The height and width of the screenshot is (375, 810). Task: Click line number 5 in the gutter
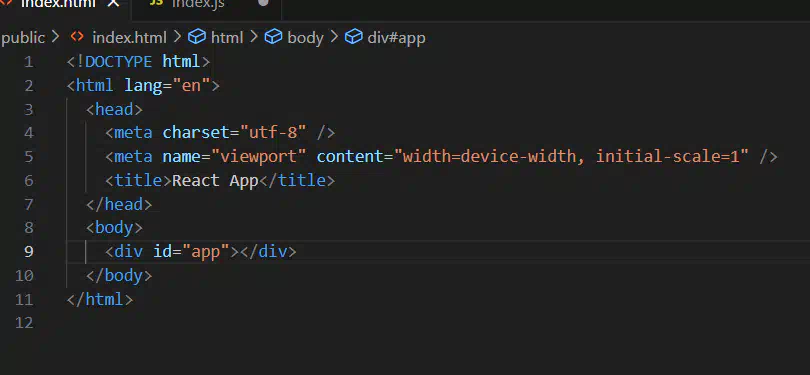(28, 157)
